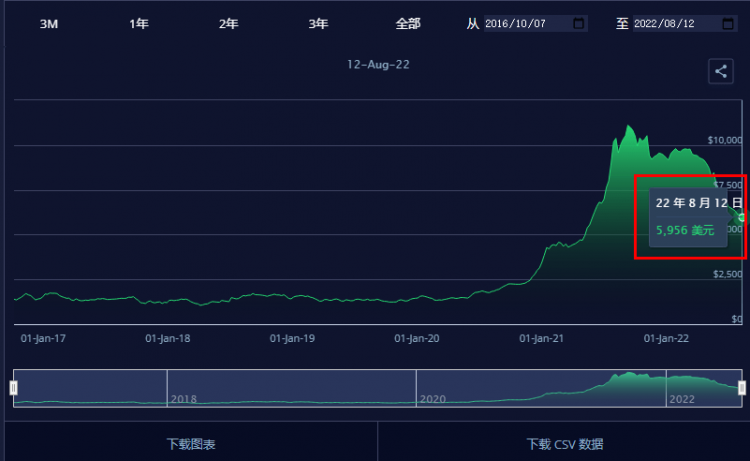750x461 pixels.
Task: Click the left handle of the range navigator
Action: point(14,387)
